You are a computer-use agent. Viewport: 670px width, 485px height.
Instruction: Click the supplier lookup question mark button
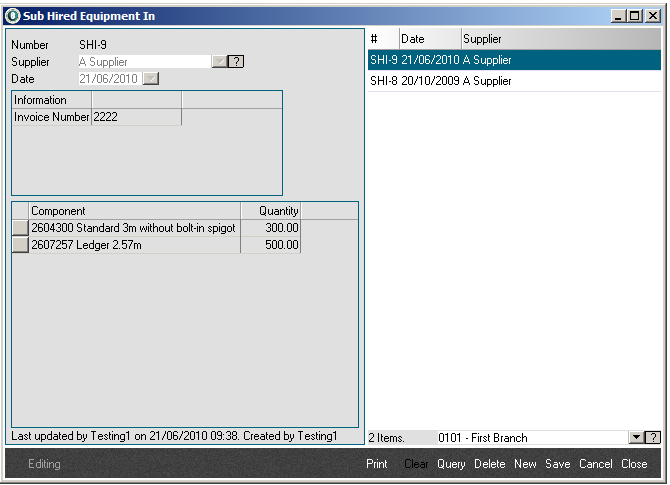pos(237,62)
